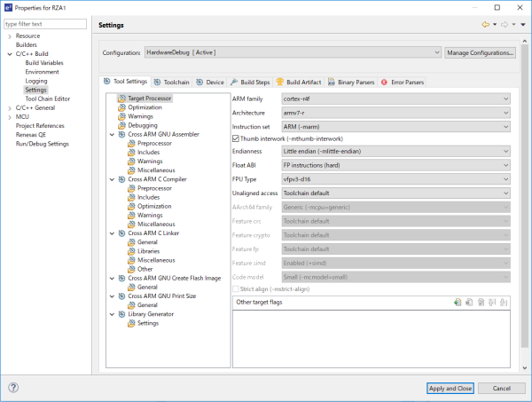The width and height of the screenshot is (532, 402).
Task: Toggle Thumb interwork checkbox
Action: 237,138
